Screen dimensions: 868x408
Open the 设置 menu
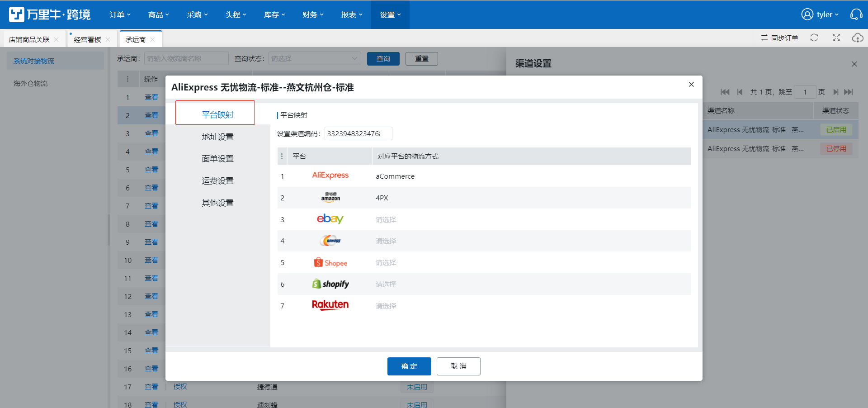click(390, 14)
